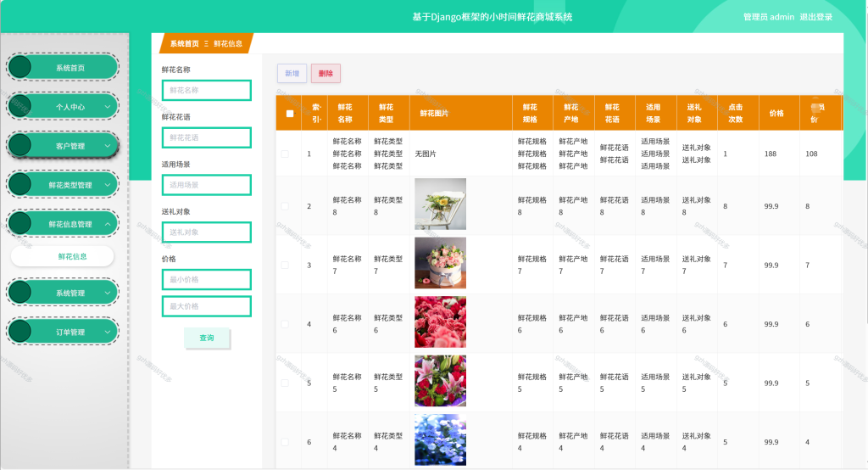Go to 系统首页 in the breadcrumb
Image resolution: width=868 pixels, height=470 pixels.
[x=184, y=43]
